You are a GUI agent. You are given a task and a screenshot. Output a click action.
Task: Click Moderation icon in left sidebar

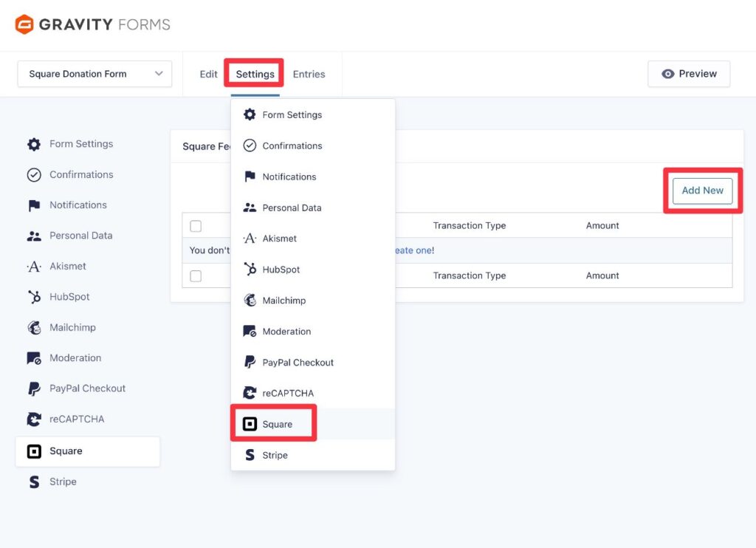pyautogui.click(x=34, y=358)
